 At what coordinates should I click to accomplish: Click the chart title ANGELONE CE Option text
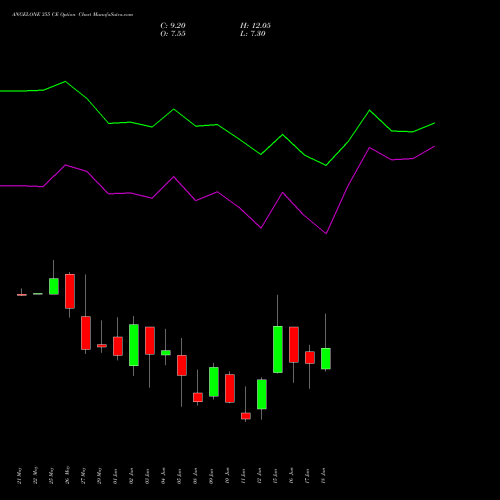72,14
